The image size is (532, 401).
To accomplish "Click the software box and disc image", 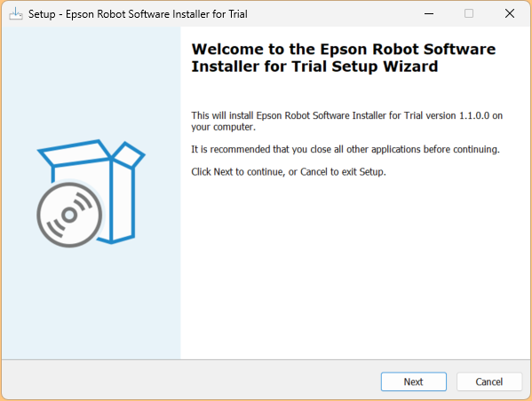I will (x=91, y=193).
